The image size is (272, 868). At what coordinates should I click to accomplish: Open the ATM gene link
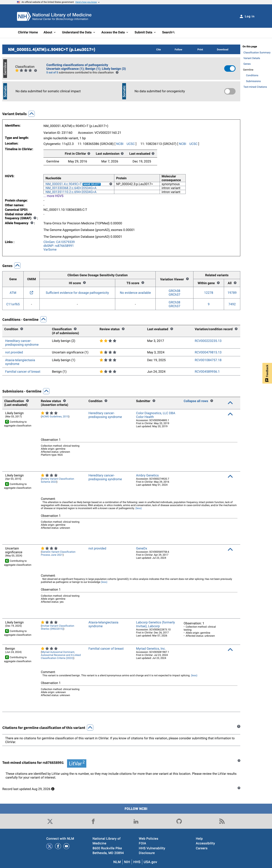click(x=13, y=292)
